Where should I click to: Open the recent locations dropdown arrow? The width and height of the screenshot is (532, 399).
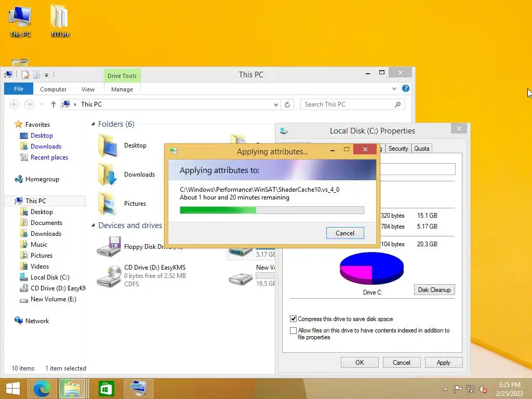[42, 104]
